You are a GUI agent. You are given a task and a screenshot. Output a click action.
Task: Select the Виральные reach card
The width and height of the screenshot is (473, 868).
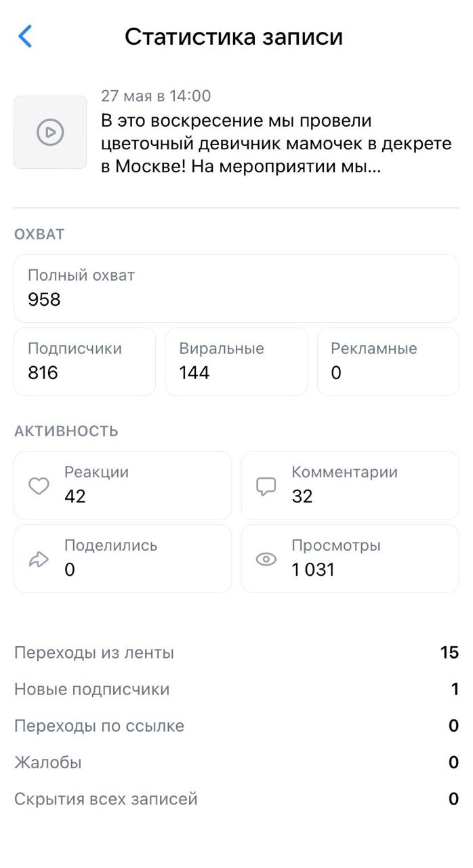coord(236,361)
